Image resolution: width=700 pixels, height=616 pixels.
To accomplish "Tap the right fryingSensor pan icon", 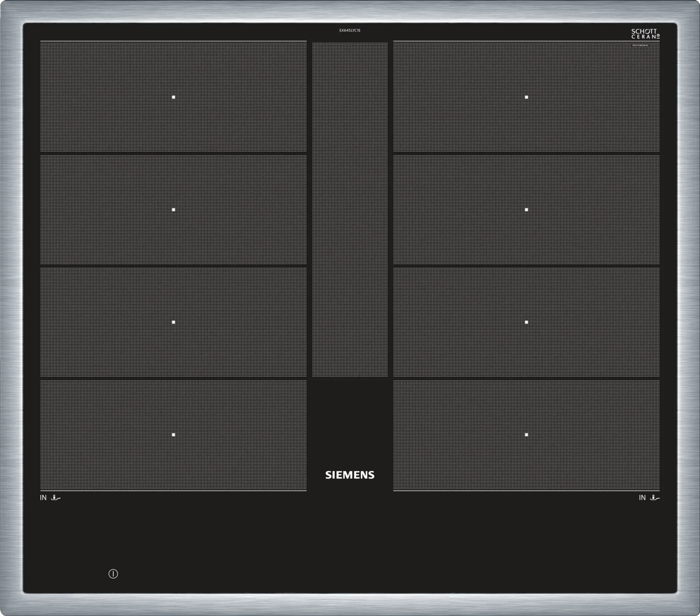I will pos(655,497).
